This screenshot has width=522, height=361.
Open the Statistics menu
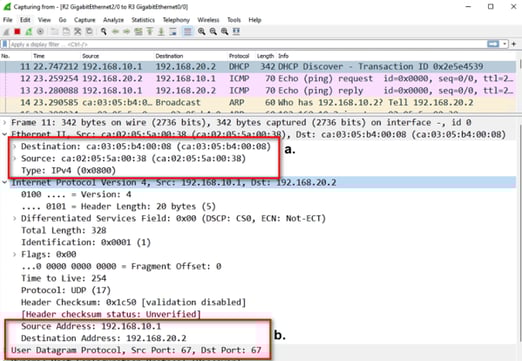143,20
